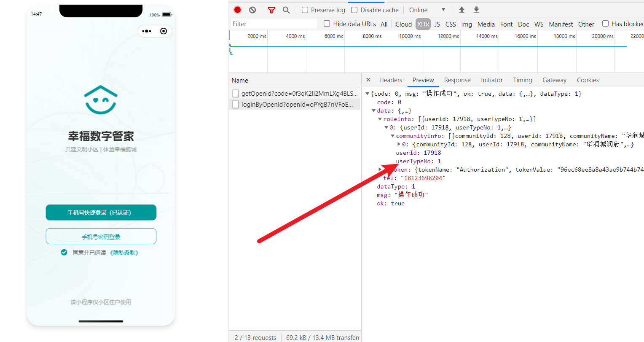
Task: Open network search with magnifier icon
Action: [286, 10]
